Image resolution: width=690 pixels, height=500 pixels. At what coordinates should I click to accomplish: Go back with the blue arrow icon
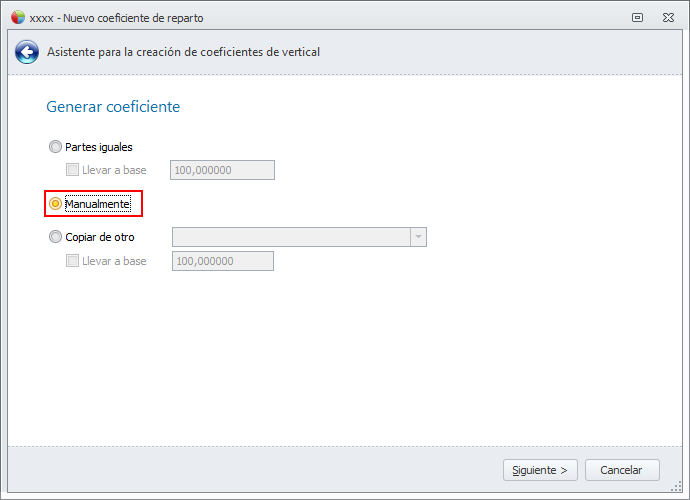[27, 52]
